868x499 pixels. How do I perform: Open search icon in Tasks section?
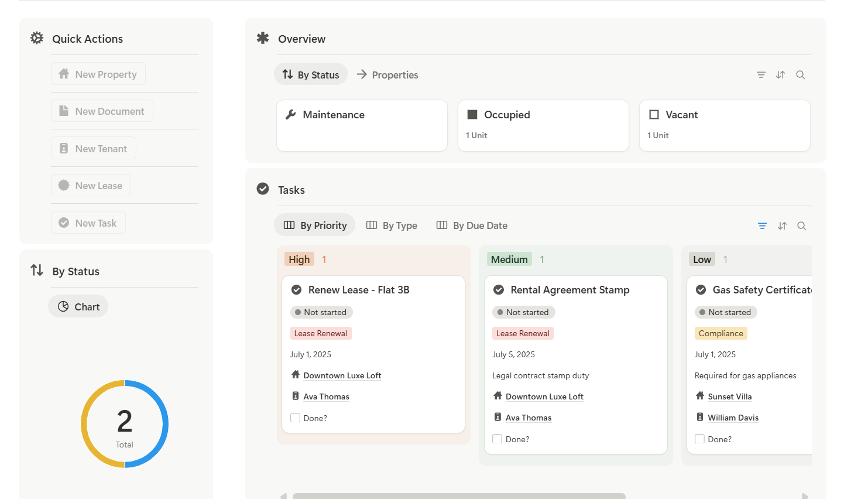802,226
